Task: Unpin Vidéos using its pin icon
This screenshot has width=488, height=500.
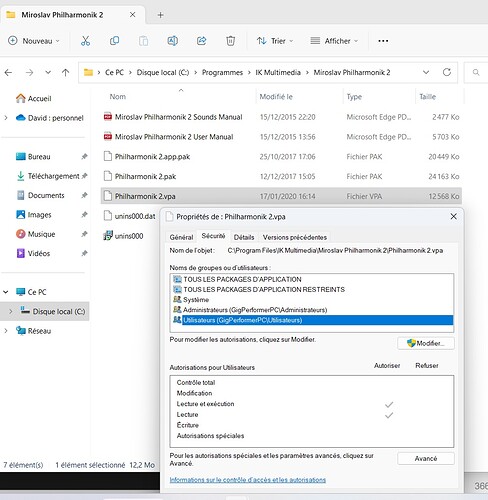Action: coord(84,253)
